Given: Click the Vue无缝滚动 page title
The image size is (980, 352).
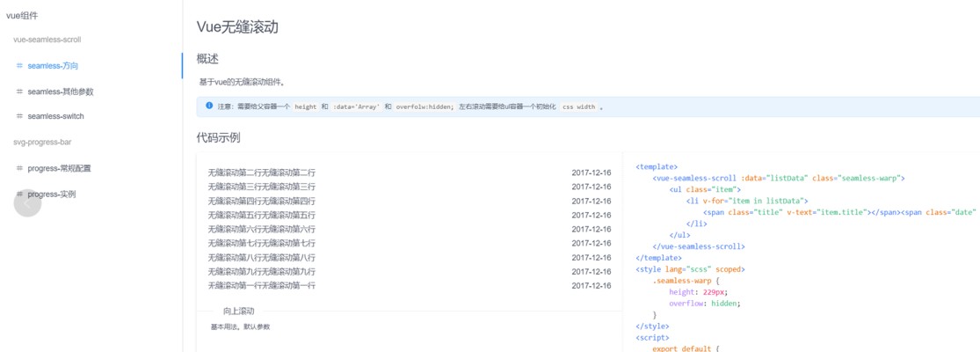Looking at the screenshot, I should pos(237,27).
